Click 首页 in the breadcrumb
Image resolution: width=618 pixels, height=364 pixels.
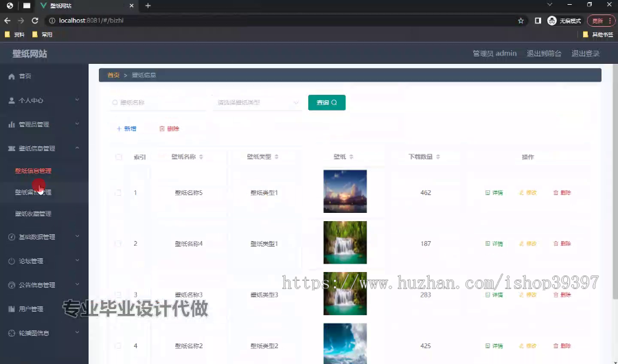[113, 75]
